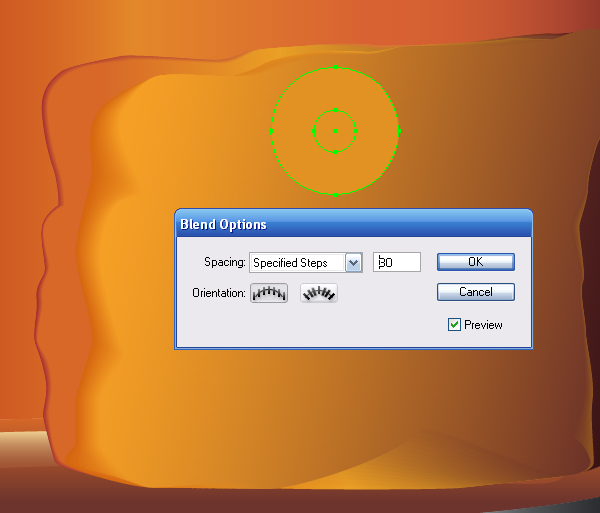
Task: Confirm the blend with the OK button
Action: tap(476, 262)
